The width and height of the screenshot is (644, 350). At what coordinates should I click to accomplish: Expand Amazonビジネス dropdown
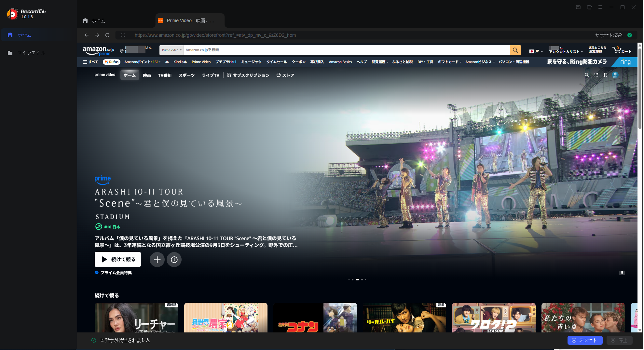tap(480, 62)
